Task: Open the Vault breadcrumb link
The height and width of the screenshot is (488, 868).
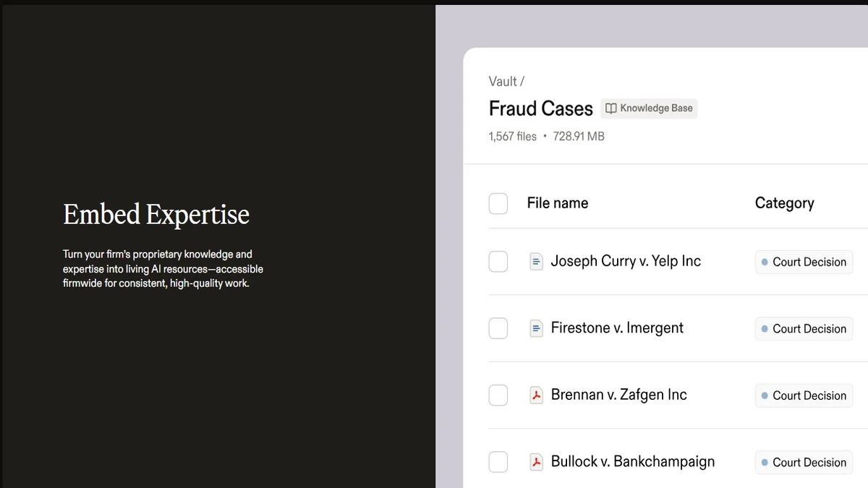Action: point(503,82)
